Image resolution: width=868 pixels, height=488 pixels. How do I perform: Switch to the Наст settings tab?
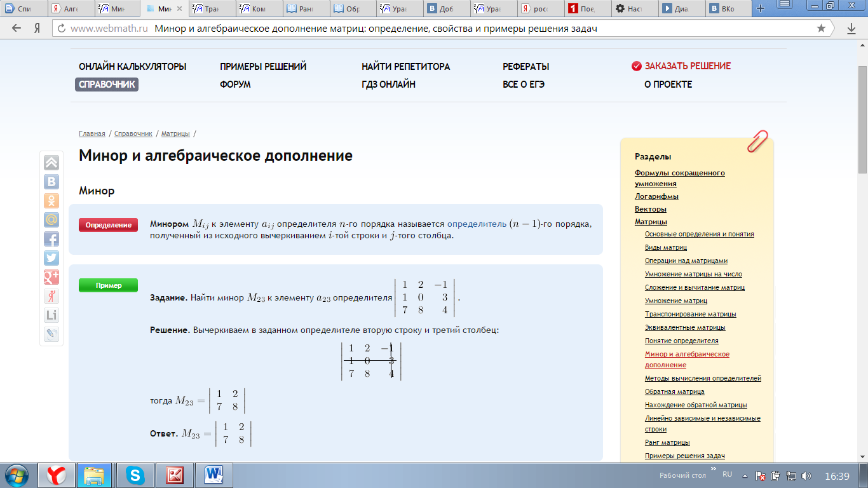click(x=635, y=9)
